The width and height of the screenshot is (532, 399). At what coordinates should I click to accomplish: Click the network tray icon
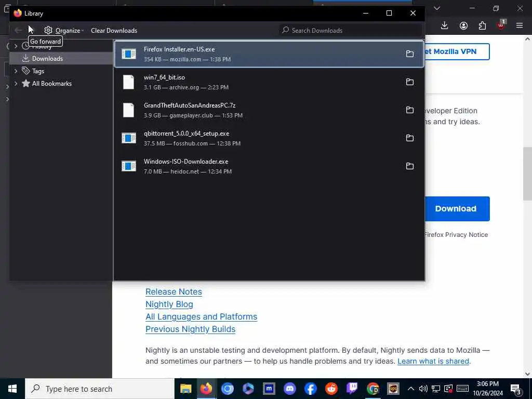pos(436,389)
